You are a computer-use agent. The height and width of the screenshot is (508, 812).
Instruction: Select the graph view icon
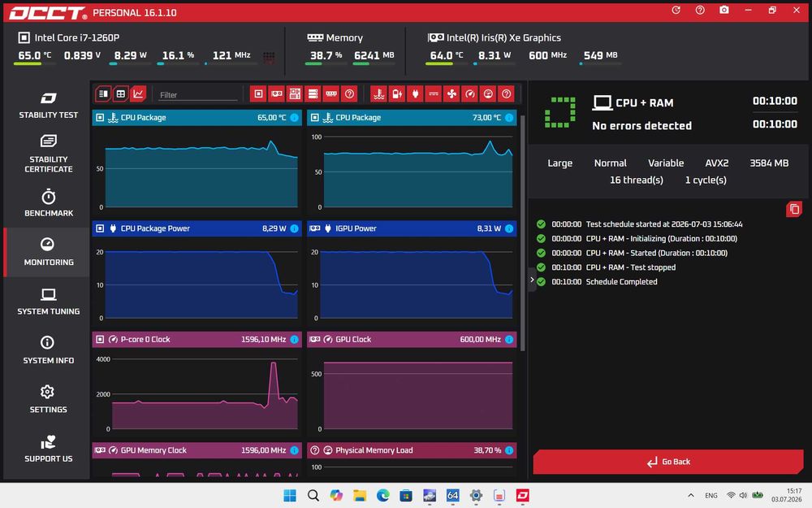(138, 93)
